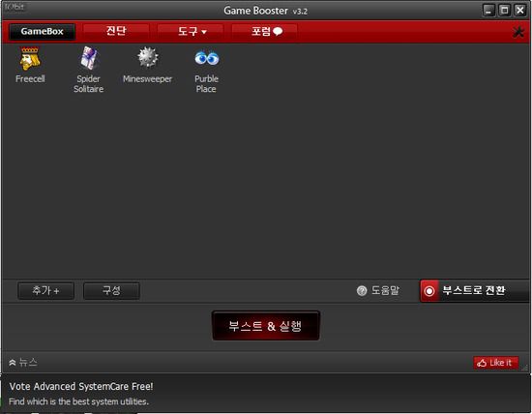The height and width of the screenshot is (414, 532).
Task: Select the Minesweeper game icon
Action: click(148, 57)
